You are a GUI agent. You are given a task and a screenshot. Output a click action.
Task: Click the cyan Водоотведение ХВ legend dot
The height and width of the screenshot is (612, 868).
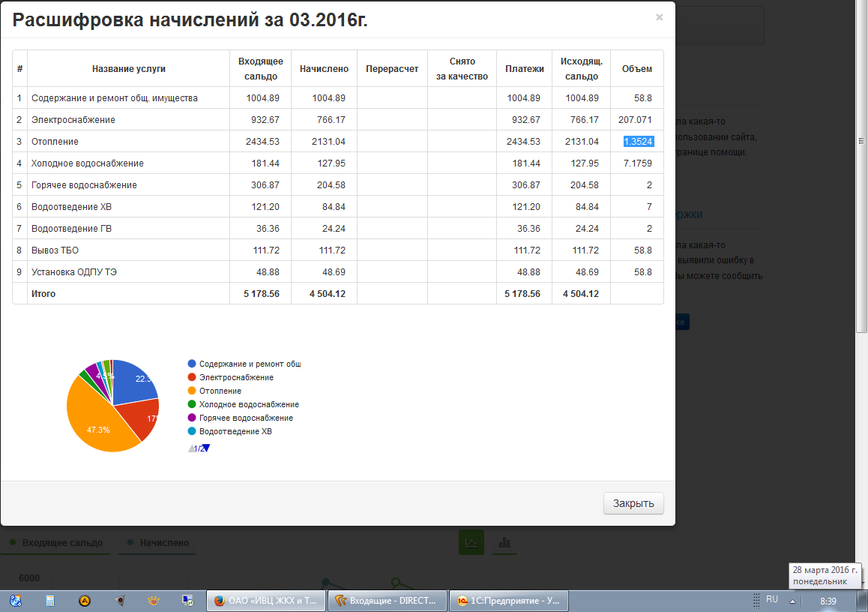tap(192, 431)
